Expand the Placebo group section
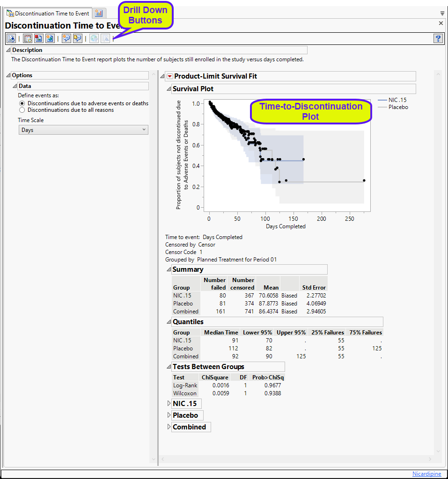The width and height of the screenshot is (448, 479). (x=169, y=415)
